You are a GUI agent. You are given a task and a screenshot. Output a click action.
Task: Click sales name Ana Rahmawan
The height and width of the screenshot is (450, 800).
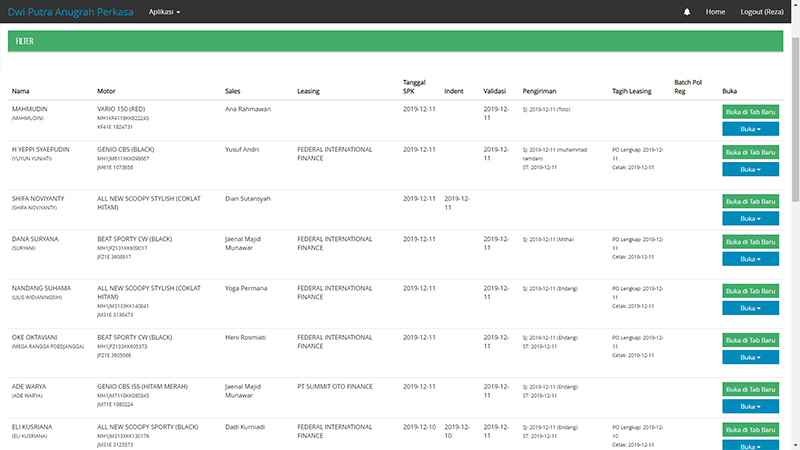pyautogui.click(x=248, y=109)
